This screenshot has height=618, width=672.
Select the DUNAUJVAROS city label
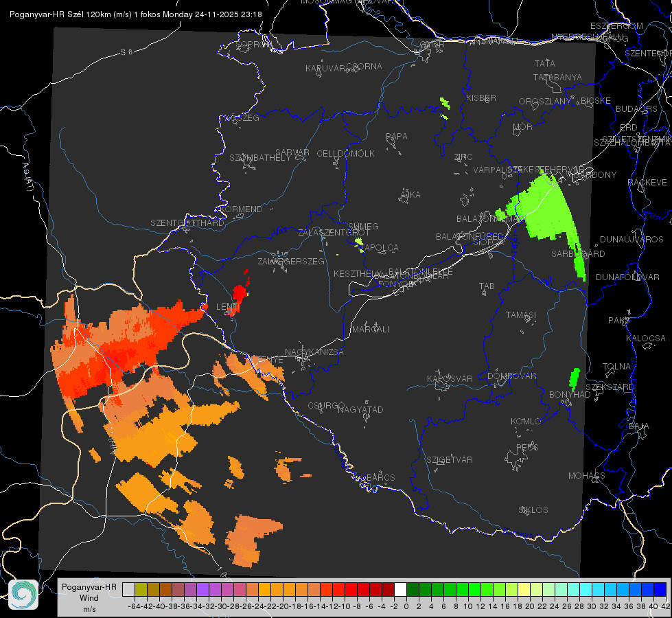tap(632, 240)
